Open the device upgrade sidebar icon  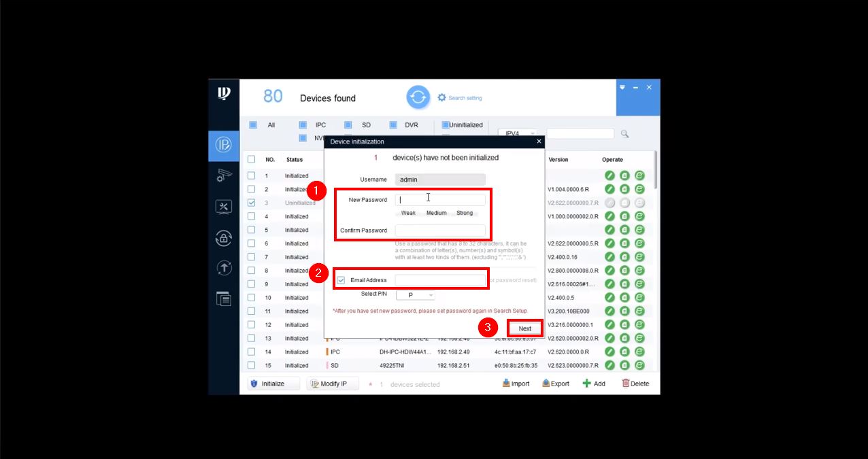(x=224, y=268)
